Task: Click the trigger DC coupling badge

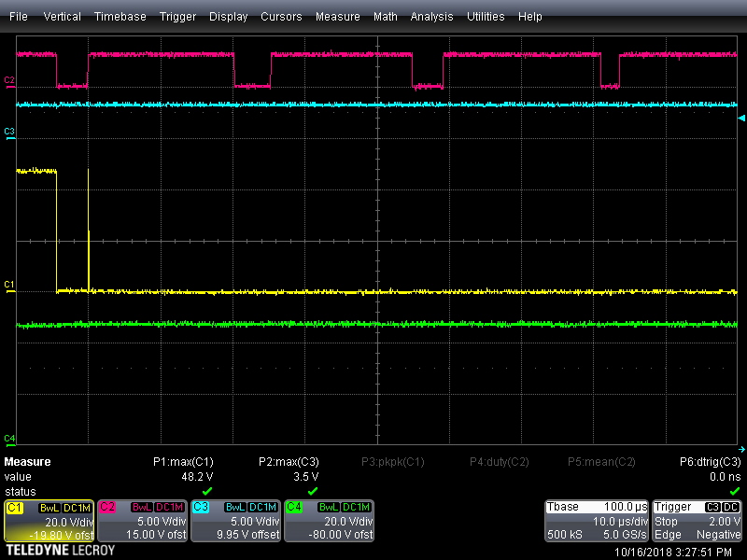Action: pyautogui.click(x=731, y=507)
